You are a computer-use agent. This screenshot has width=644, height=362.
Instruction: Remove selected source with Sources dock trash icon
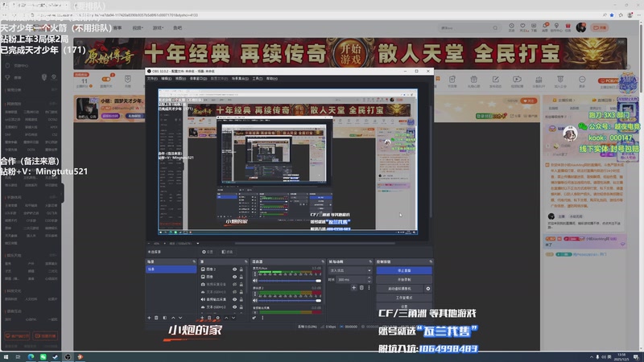[x=209, y=318]
